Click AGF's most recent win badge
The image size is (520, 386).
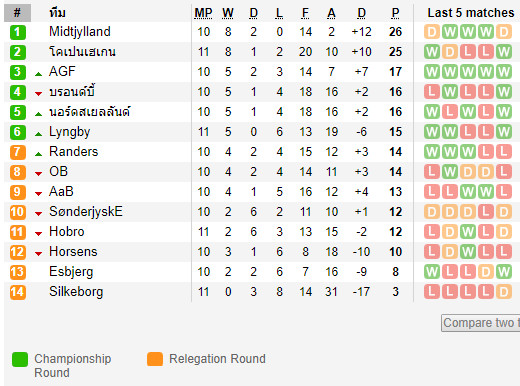[504, 72]
